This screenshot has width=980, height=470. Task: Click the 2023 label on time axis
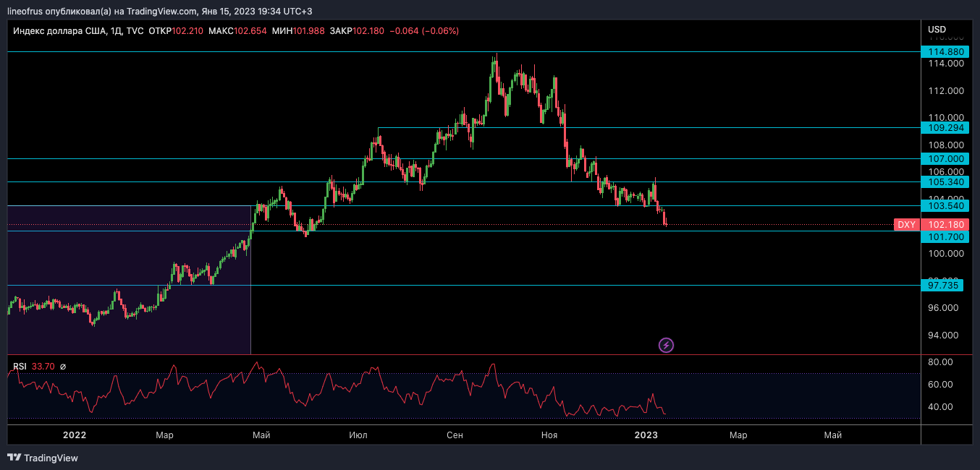(x=646, y=435)
